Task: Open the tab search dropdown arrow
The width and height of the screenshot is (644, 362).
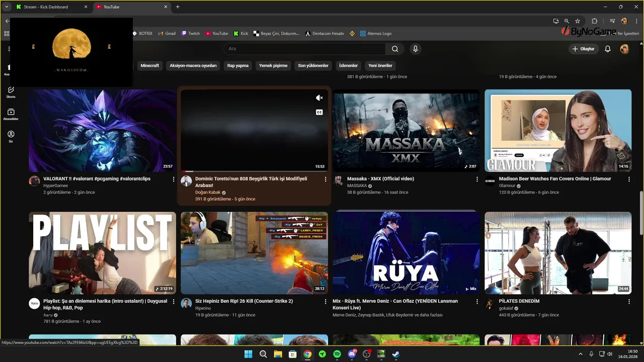Action: click(x=7, y=7)
